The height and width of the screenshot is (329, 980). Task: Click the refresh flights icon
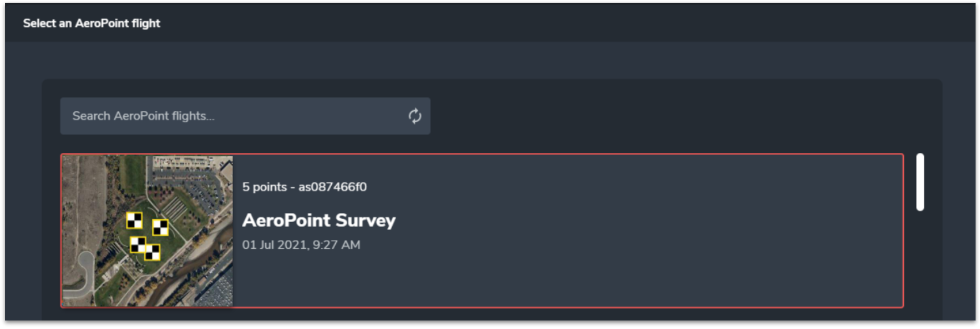(x=415, y=116)
